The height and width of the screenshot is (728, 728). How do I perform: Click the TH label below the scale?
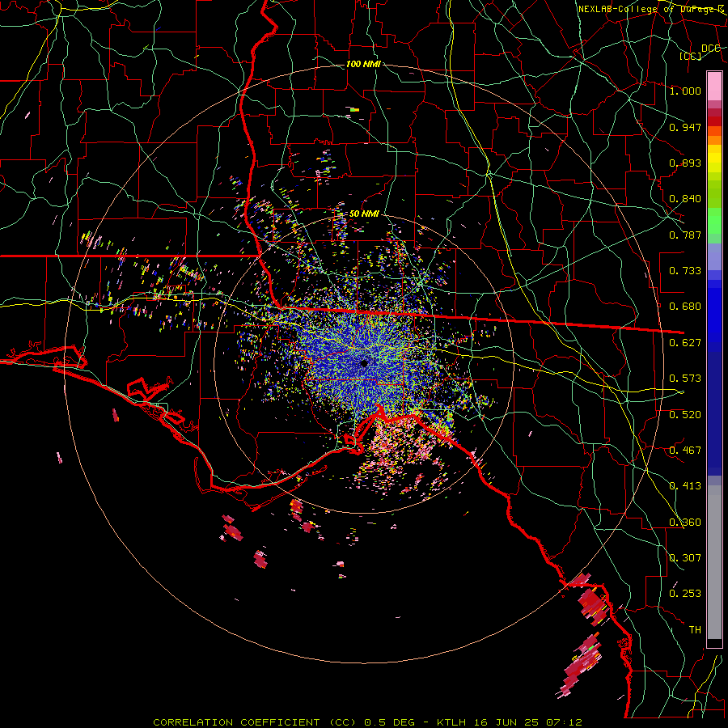[x=695, y=630]
